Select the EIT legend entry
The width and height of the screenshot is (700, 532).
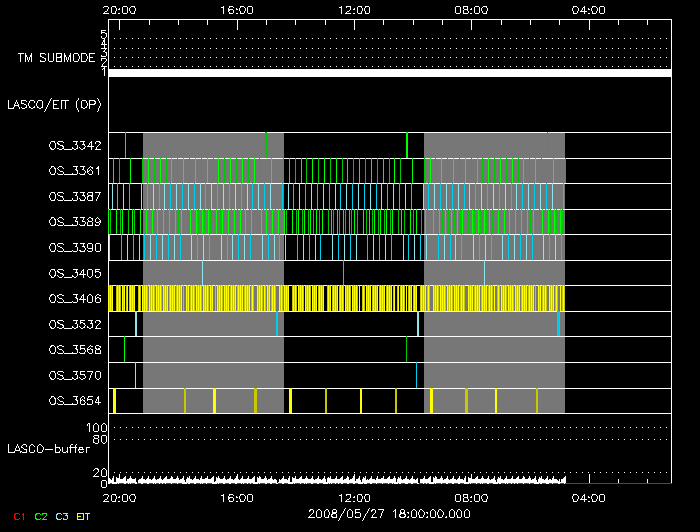[84, 516]
